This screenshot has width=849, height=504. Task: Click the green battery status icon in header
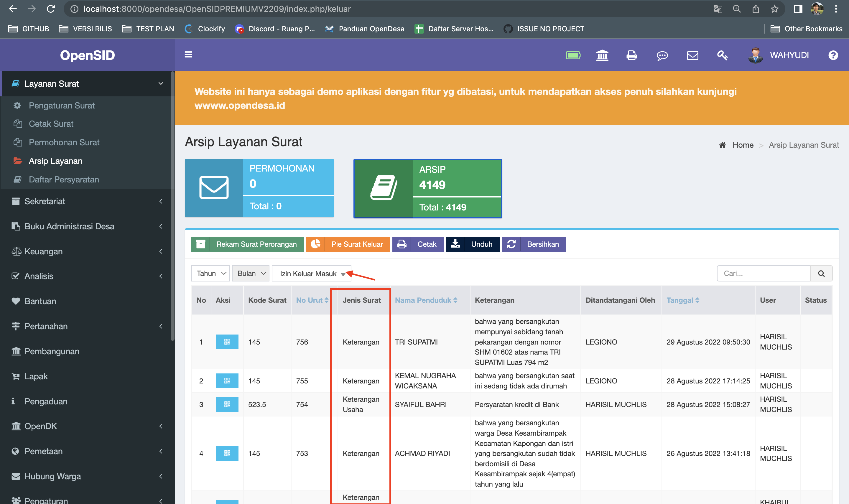pos(573,55)
